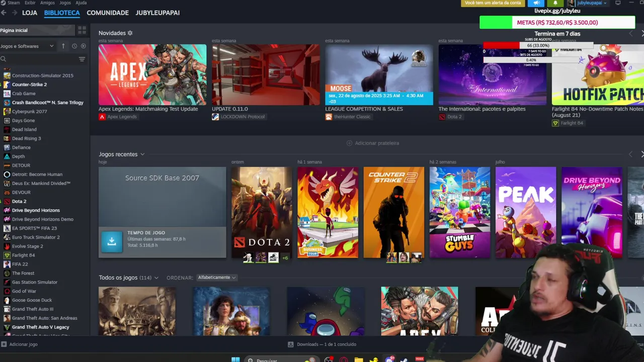Open the Exibir menu
Image resolution: width=644 pixels, height=362 pixels.
pyautogui.click(x=30, y=3)
